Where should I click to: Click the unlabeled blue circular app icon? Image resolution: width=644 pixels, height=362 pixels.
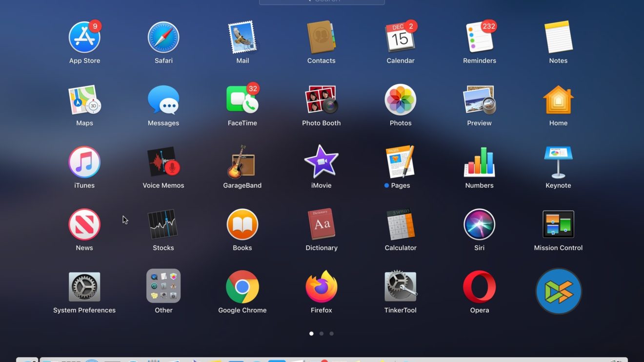pos(559,291)
